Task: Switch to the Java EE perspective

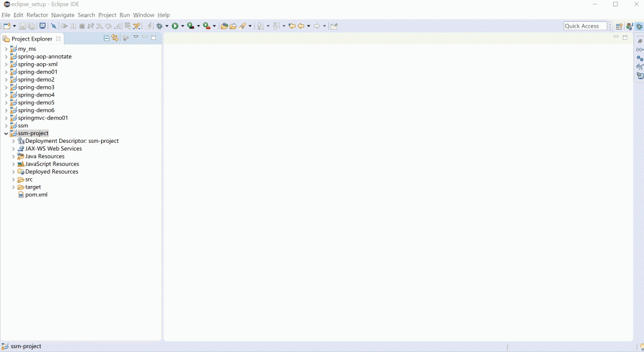Action: click(x=629, y=26)
